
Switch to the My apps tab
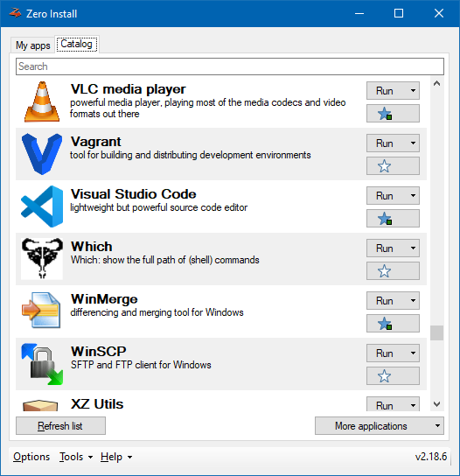pos(32,45)
